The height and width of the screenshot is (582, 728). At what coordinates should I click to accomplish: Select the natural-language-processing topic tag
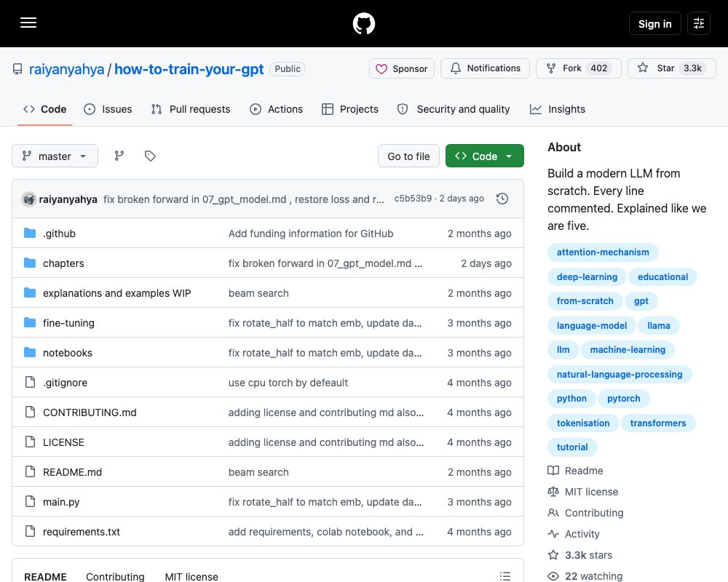click(620, 374)
